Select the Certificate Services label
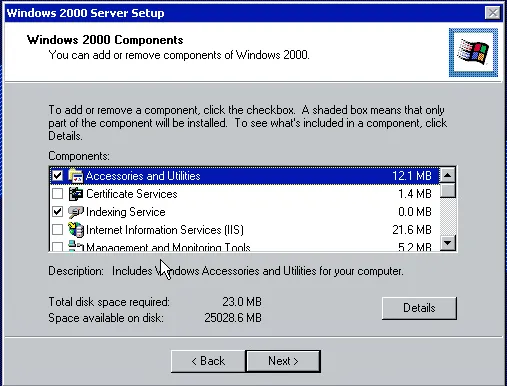 (x=132, y=194)
